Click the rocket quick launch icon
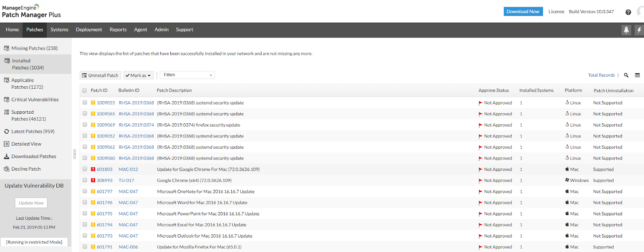This screenshot has width=644, height=252. (x=626, y=30)
